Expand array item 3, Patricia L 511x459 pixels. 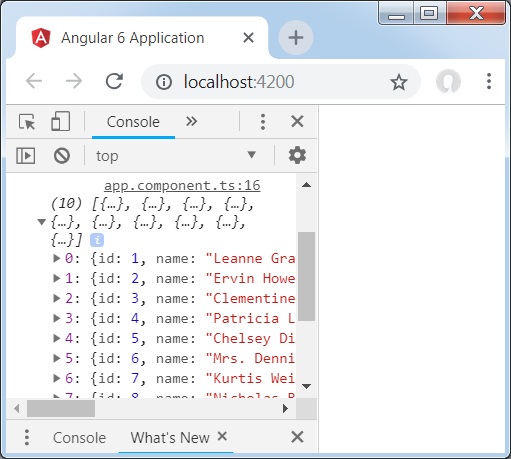pos(57,318)
